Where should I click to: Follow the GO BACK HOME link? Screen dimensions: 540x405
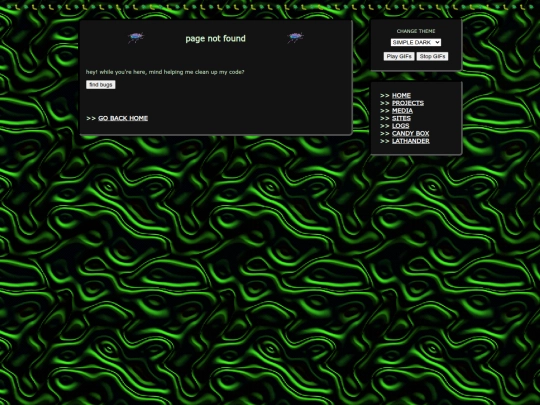pos(123,118)
